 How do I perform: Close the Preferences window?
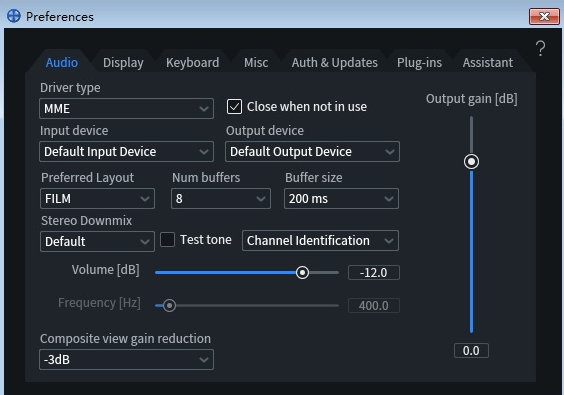[544, 16]
